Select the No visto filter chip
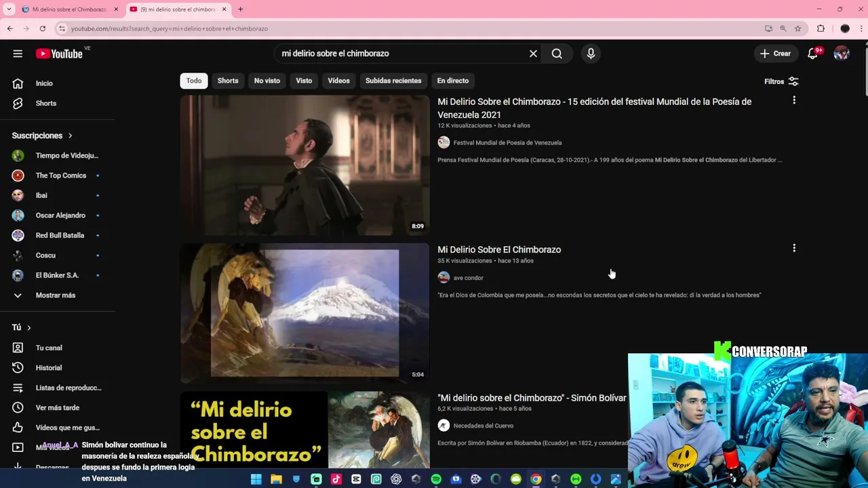The height and width of the screenshot is (488, 868). click(x=267, y=81)
